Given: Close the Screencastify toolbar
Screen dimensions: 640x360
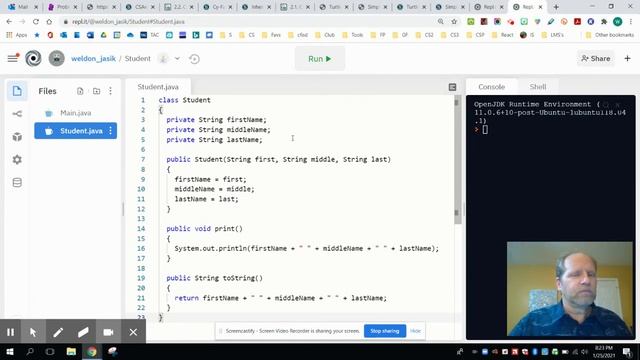Looking at the screenshot, I should 133,332.
